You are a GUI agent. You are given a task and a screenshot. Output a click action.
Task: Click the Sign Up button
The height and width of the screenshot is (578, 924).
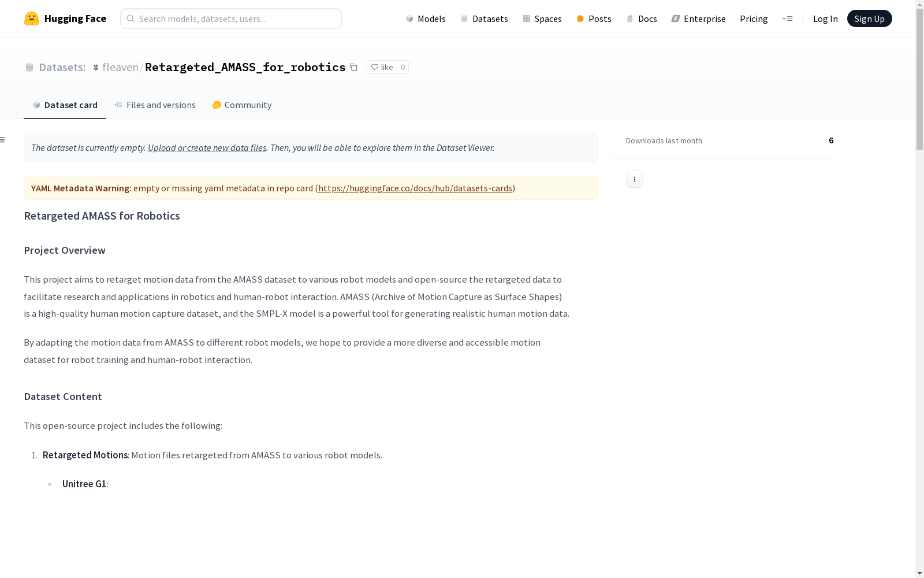(869, 18)
